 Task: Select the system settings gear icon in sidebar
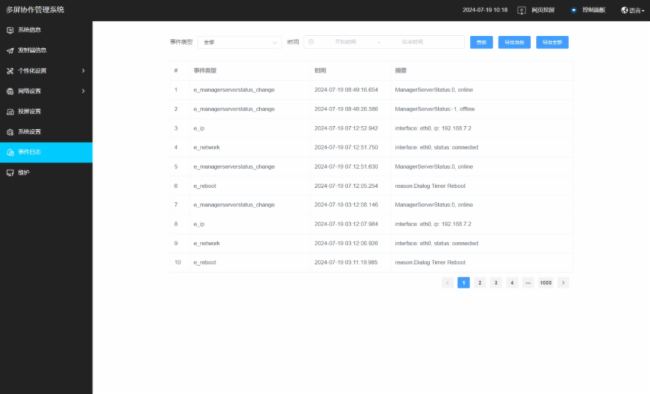[x=10, y=132]
